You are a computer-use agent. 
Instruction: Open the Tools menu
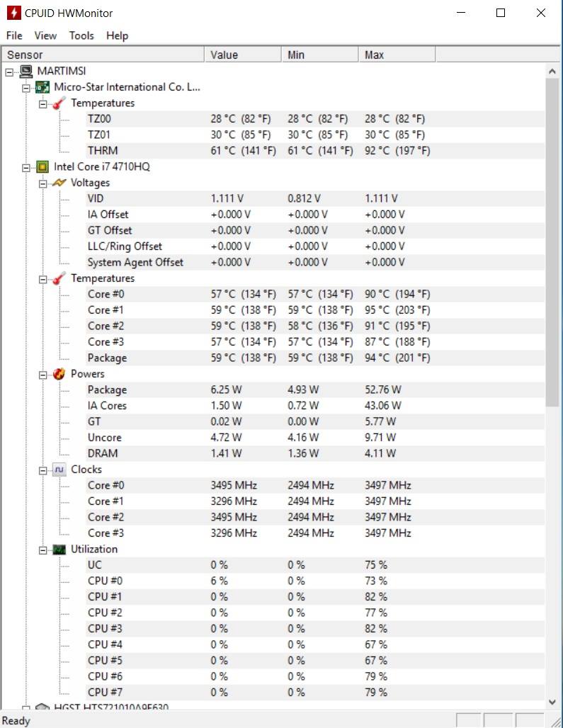click(81, 35)
